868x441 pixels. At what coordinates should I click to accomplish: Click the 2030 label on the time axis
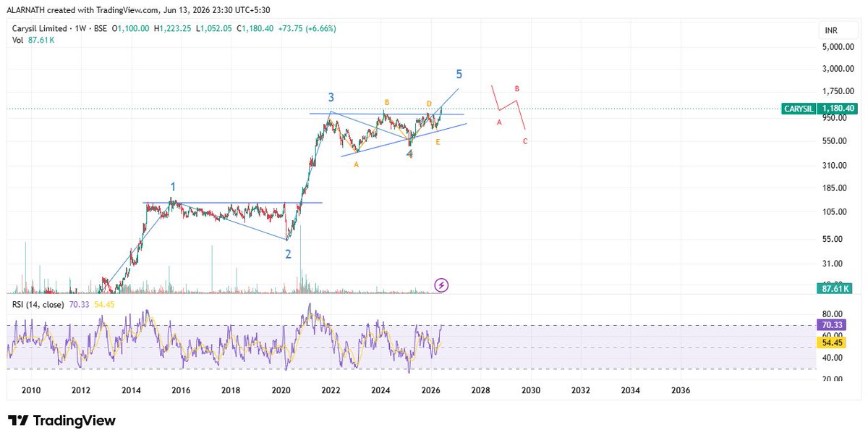pyautogui.click(x=531, y=390)
